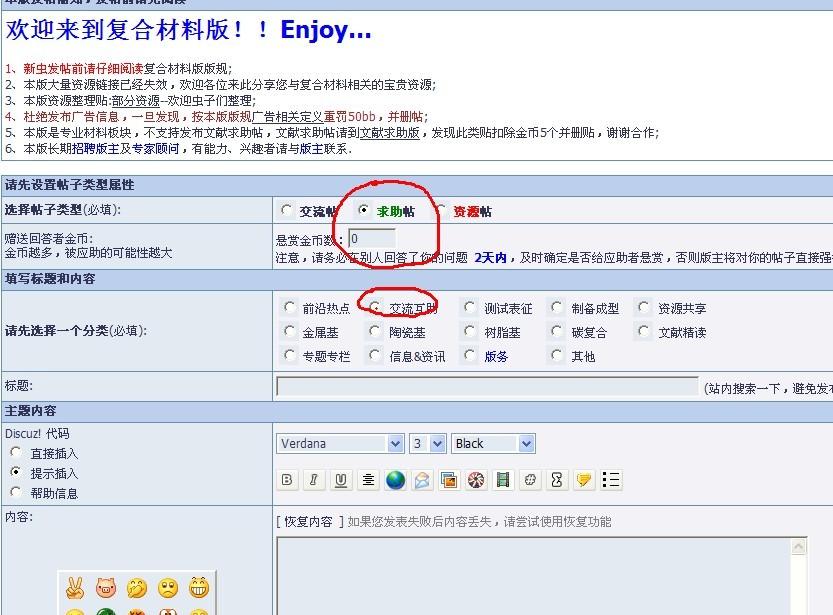Screen dimensions: 833x615
Task: Choose the 前沿热点 category
Action: coord(290,307)
